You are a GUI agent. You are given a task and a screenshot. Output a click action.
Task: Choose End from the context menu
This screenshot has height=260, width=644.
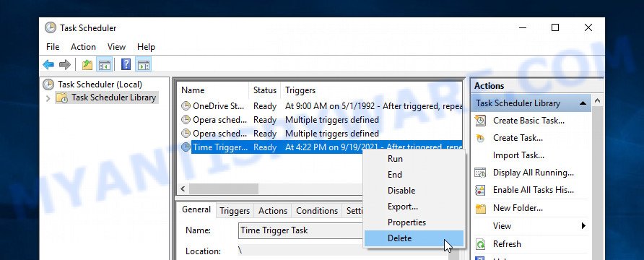coord(414,175)
